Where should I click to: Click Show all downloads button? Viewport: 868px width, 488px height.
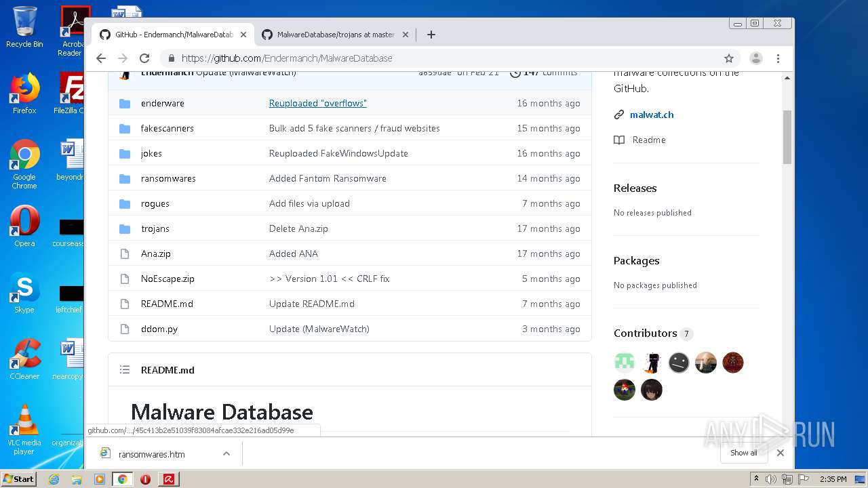coord(744,453)
